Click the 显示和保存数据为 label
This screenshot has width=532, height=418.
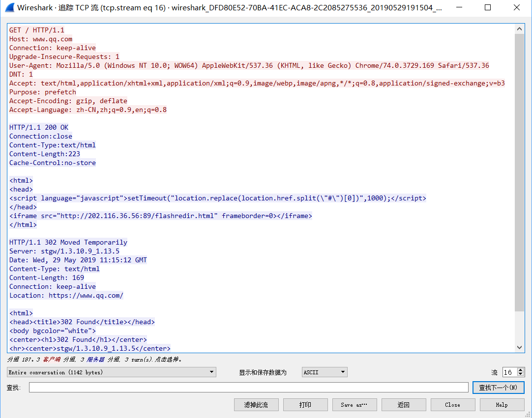263,372
